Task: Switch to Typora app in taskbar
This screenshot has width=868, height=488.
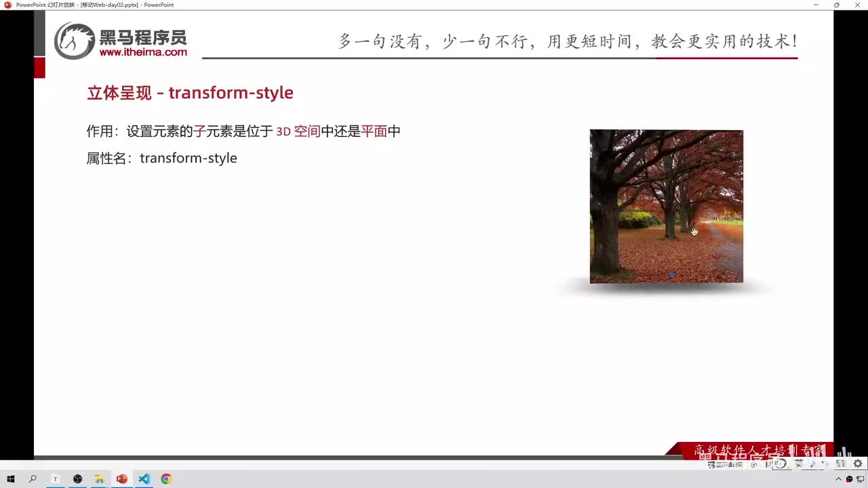Action: point(56,479)
